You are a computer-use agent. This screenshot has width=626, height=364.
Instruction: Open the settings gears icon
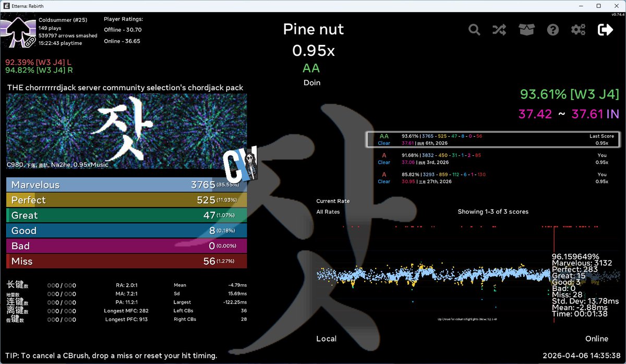point(578,30)
